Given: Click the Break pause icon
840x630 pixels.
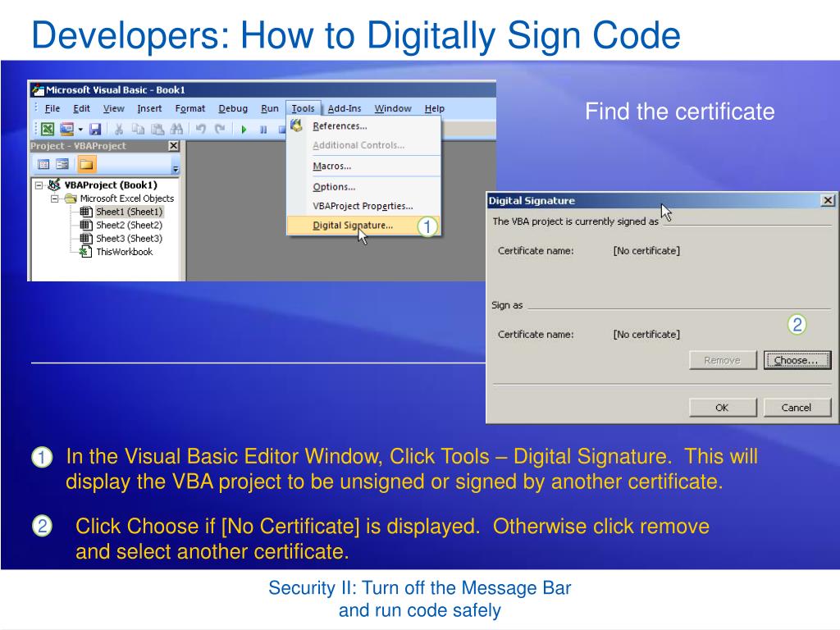Looking at the screenshot, I should pos(263,129).
